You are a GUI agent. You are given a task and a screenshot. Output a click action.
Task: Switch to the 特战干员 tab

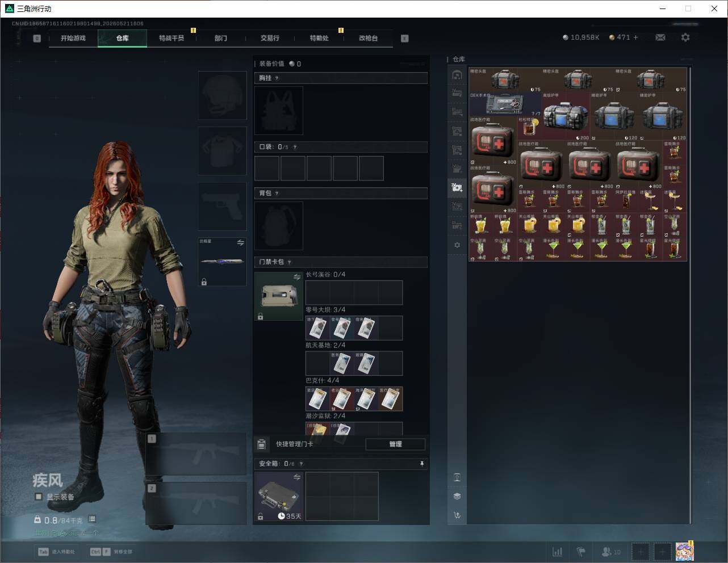171,38
